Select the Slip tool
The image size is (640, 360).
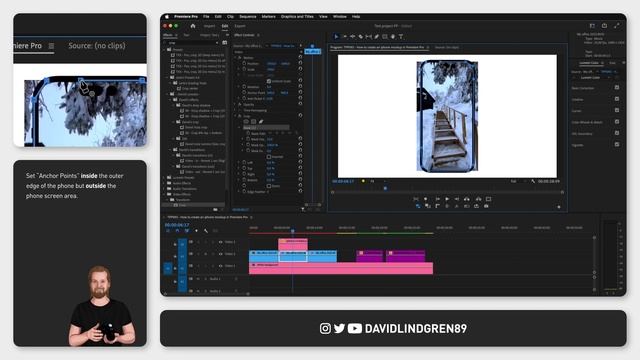tap(369, 37)
